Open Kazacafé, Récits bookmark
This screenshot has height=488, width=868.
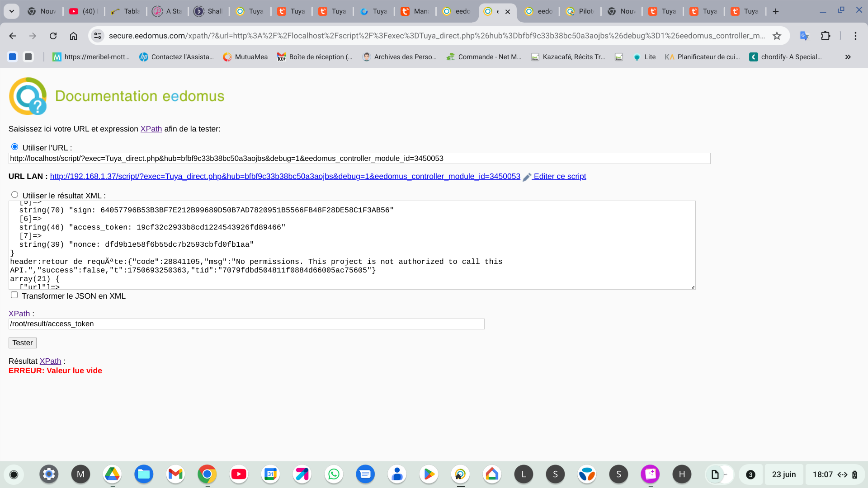pyautogui.click(x=568, y=57)
